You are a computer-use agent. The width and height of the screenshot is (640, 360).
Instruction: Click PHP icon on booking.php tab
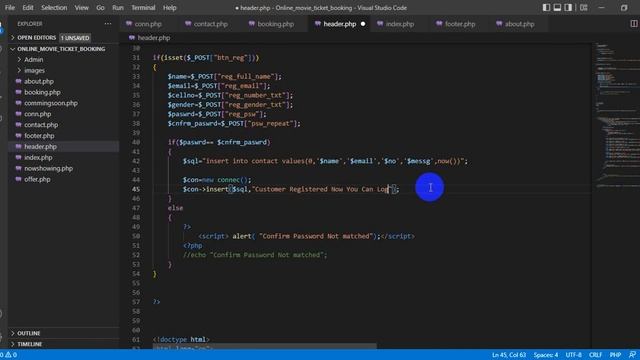(x=252, y=24)
